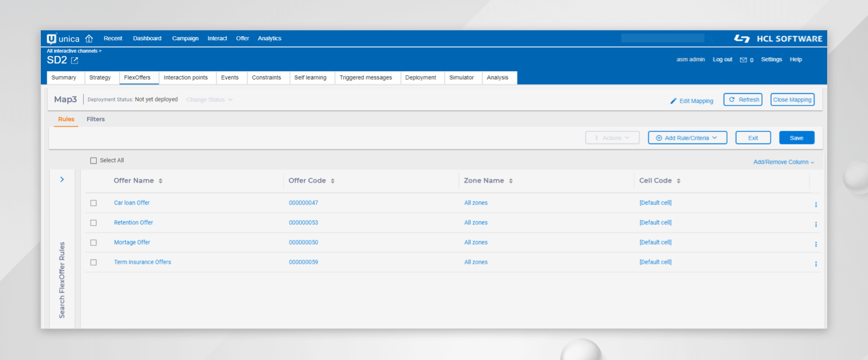Screen dimensions: 868x360
Task: Sort by Zone Name column arrows
Action: pyautogui.click(x=510, y=181)
